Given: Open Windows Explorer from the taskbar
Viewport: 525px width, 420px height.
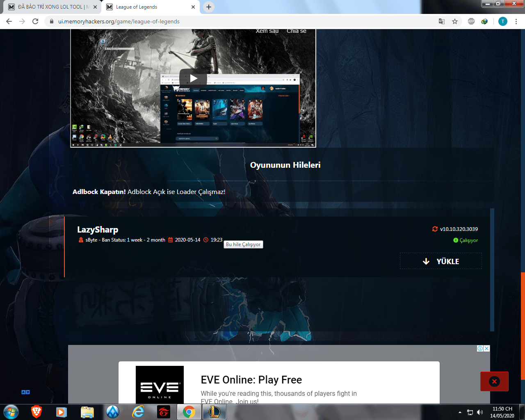Looking at the screenshot, I should click(87, 412).
